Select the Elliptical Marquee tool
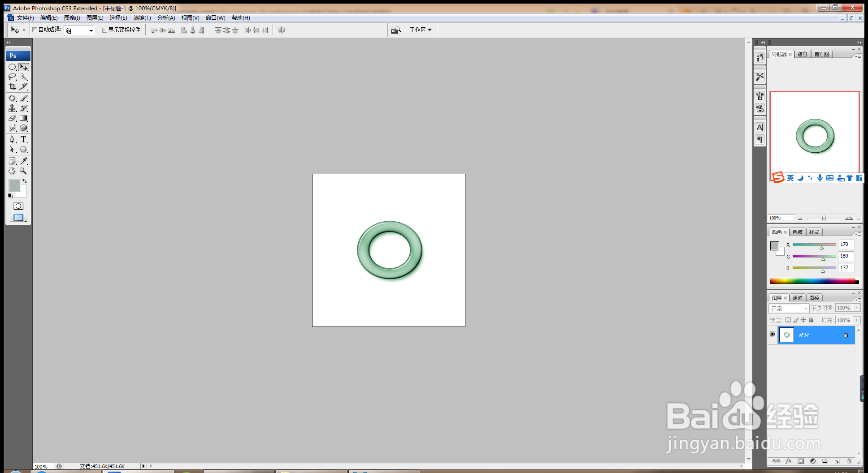Viewport: 868px width, 473px height. click(13, 67)
